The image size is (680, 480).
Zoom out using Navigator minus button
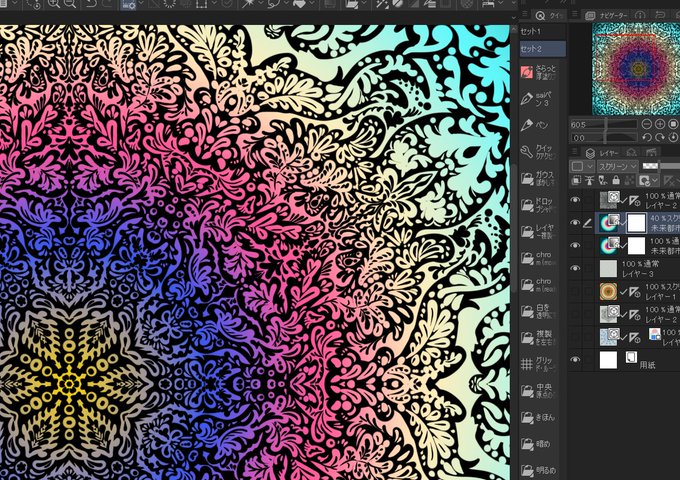point(647,124)
